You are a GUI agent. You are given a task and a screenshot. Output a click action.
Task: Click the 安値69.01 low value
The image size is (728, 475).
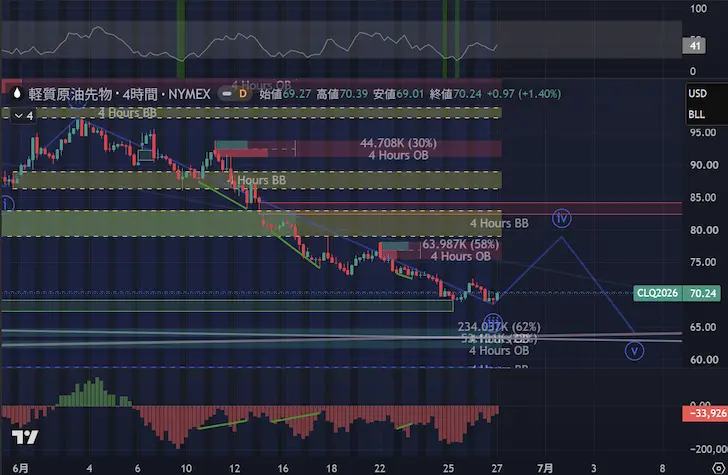point(398,94)
